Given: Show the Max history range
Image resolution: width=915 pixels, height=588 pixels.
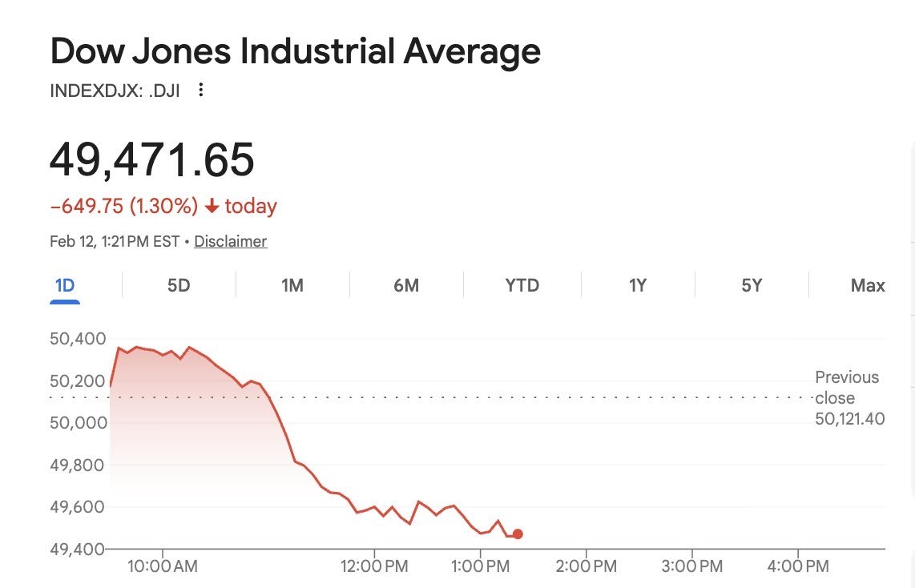Looking at the screenshot, I should (x=868, y=285).
